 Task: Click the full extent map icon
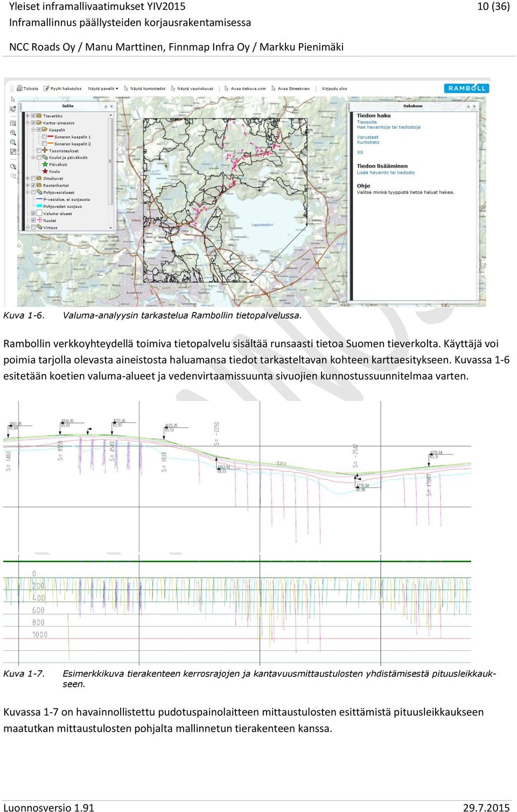(x=13, y=152)
